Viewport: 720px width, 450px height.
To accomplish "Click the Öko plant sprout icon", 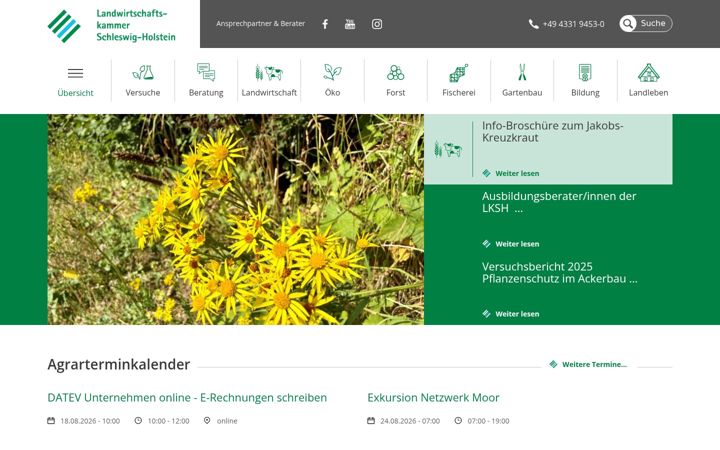I will pos(332,72).
